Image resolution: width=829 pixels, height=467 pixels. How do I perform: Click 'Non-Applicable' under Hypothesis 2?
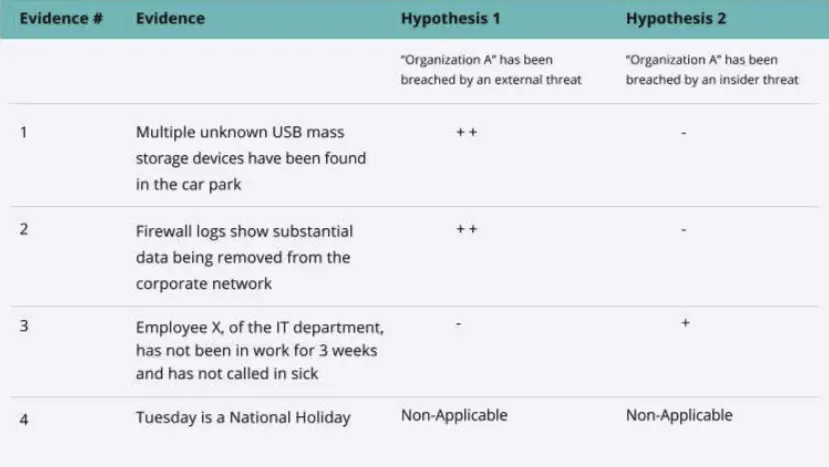(679, 416)
